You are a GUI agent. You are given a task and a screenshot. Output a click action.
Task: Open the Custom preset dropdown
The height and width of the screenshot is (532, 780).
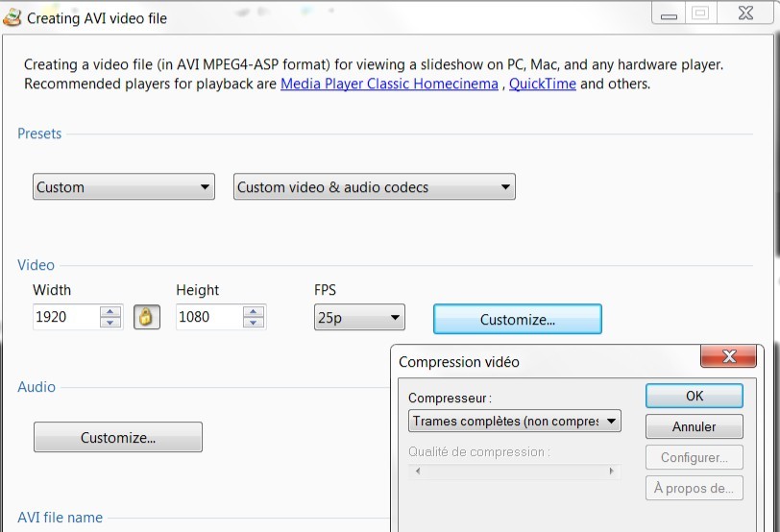124,187
